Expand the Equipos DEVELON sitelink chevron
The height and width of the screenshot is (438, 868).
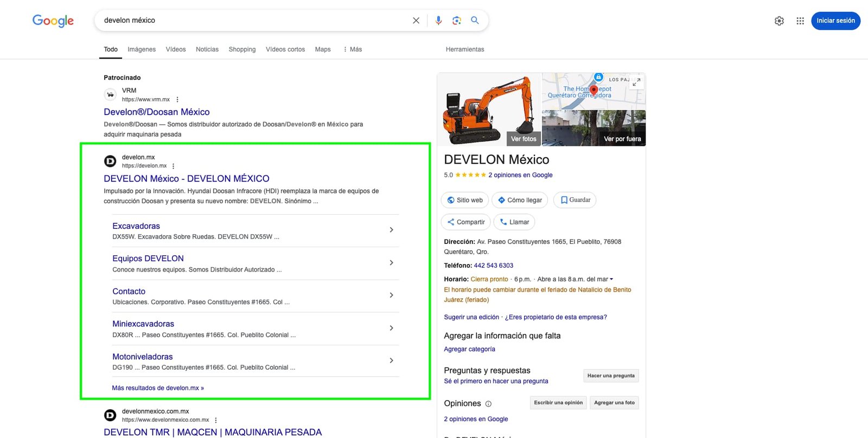pyautogui.click(x=392, y=263)
